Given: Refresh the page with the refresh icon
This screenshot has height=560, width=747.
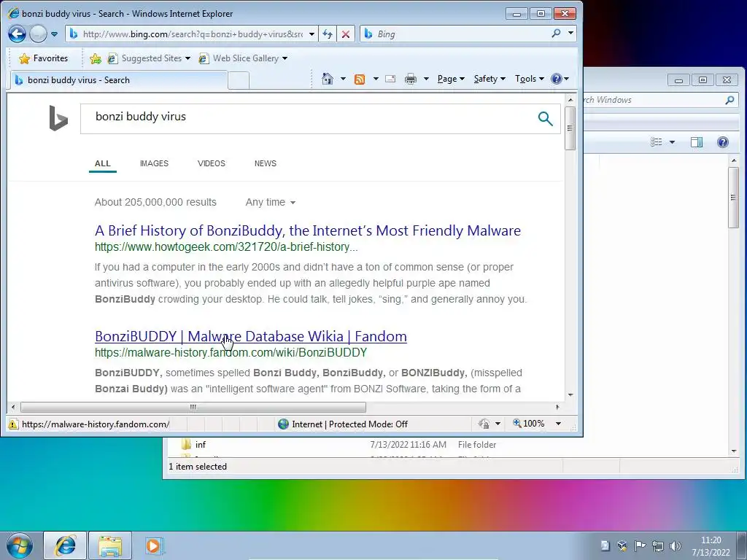Looking at the screenshot, I should (328, 34).
